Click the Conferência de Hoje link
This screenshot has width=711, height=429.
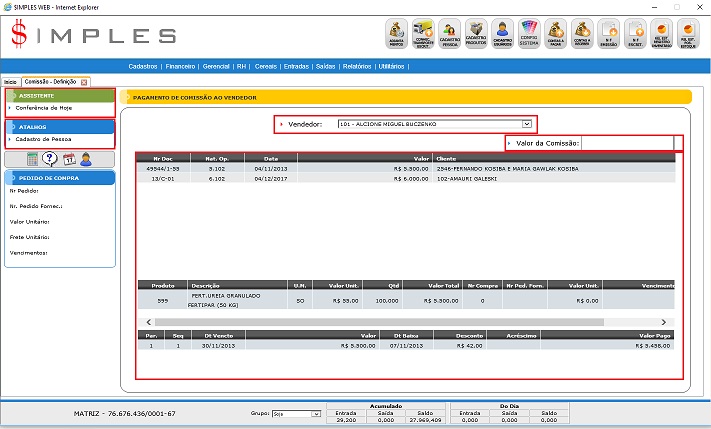(x=43, y=107)
